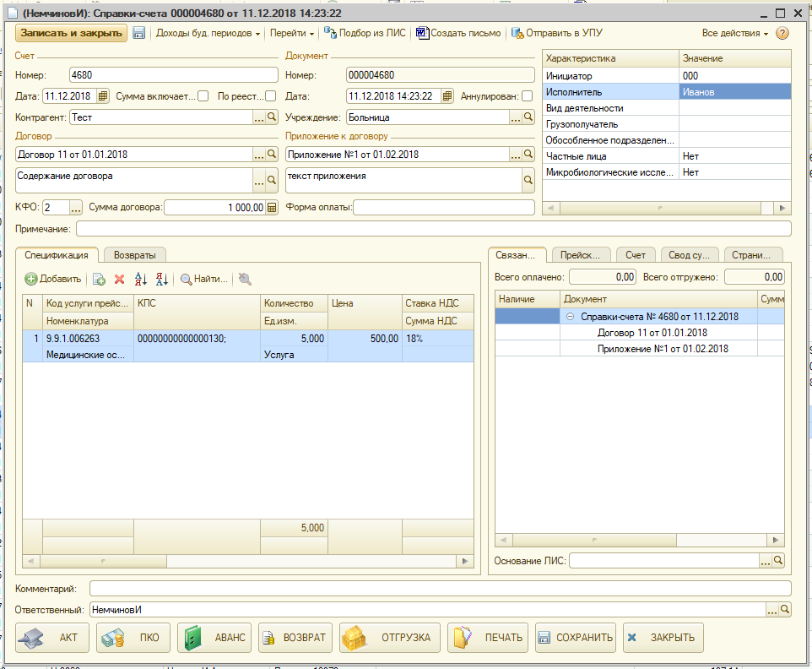Screen dimensions: 812x669
Task: Sort specification rows descending
Action: click(162, 279)
